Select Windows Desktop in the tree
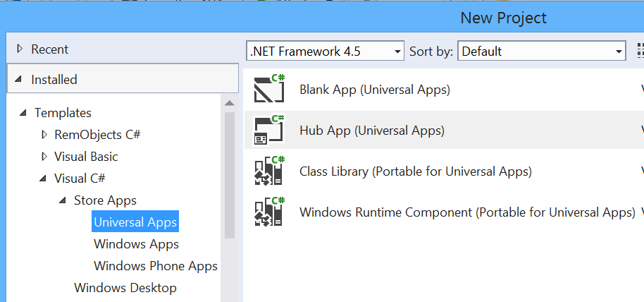The height and width of the screenshot is (302, 644). (125, 288)
